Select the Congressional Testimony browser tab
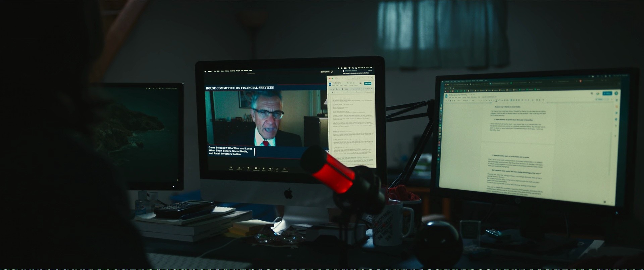The height and width of the screenshot is (270, 644). [499, 83]
